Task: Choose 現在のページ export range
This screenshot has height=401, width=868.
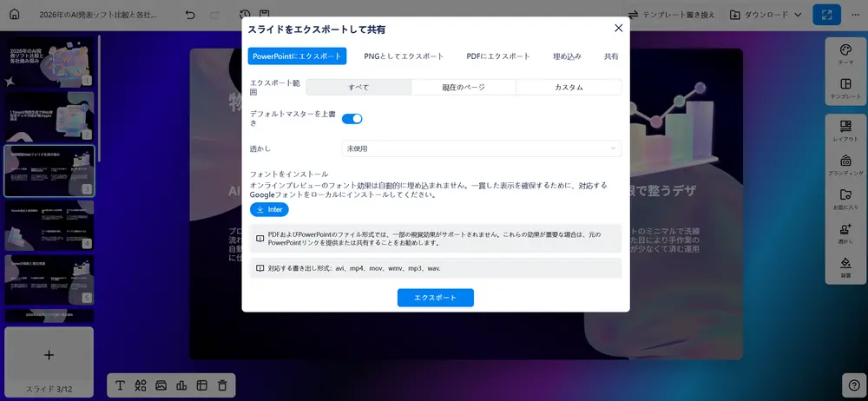Action: tap(464, 88)
